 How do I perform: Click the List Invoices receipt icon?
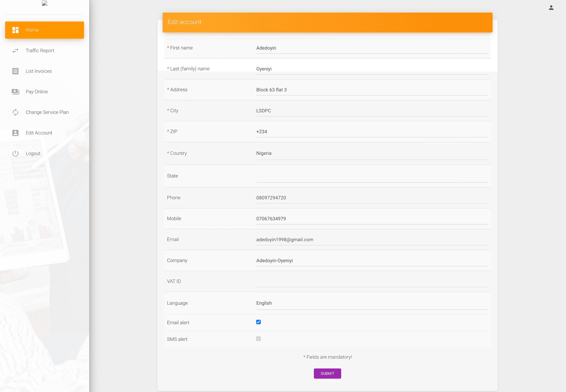(x=15, y=71)
